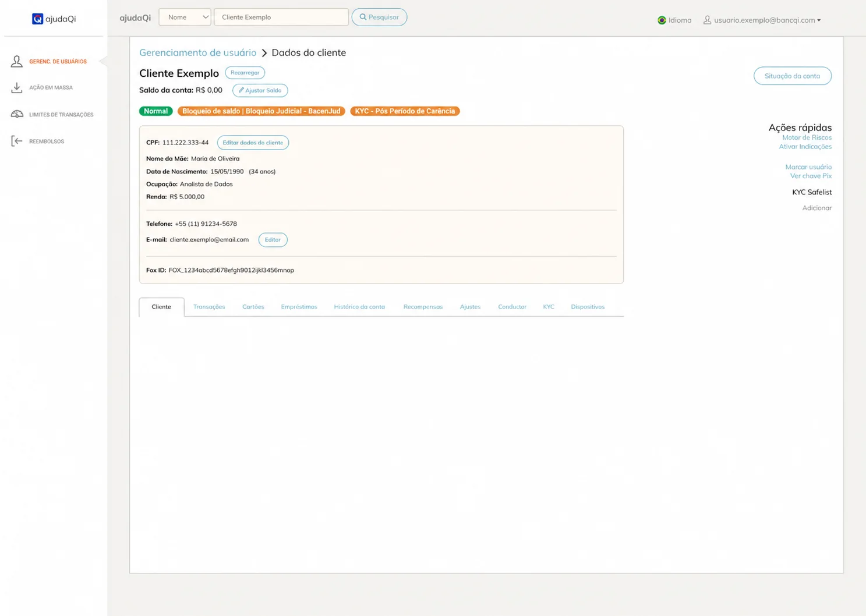Select the Cliente tab
This screenshot has width=866, height=616.
pyautogui.click(x=161, y=307)
